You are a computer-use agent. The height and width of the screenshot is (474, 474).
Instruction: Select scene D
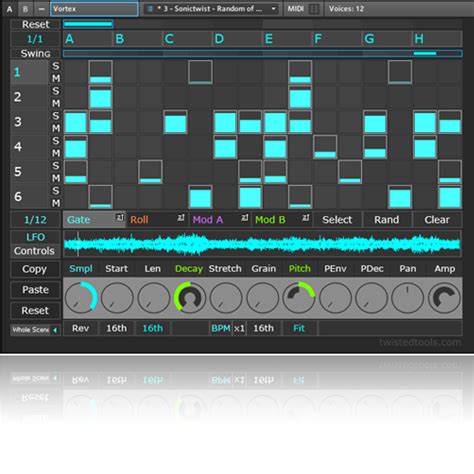pos(237,39)
